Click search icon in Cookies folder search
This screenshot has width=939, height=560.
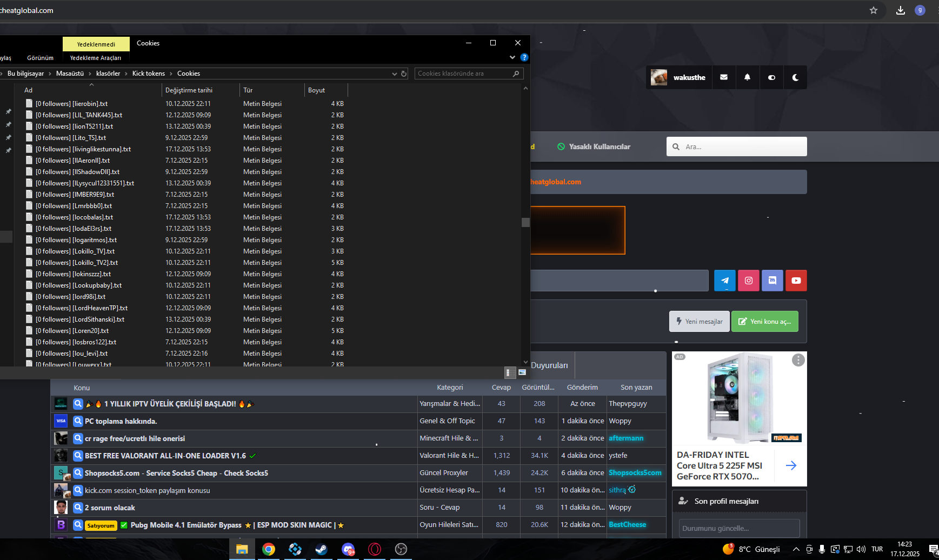(516, 74)
